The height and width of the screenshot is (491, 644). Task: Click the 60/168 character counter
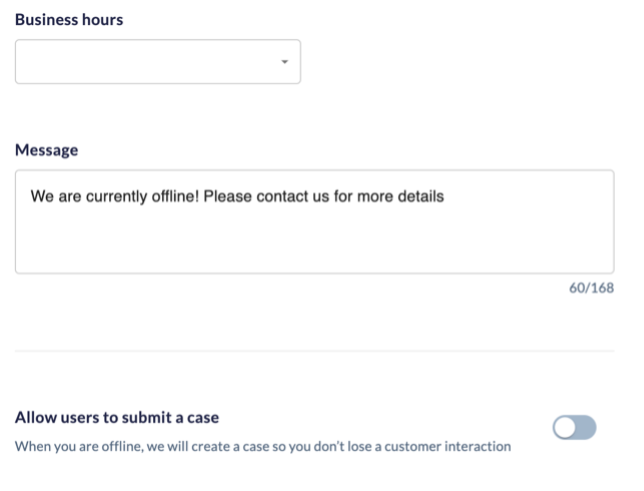click(x=591, y=288)
